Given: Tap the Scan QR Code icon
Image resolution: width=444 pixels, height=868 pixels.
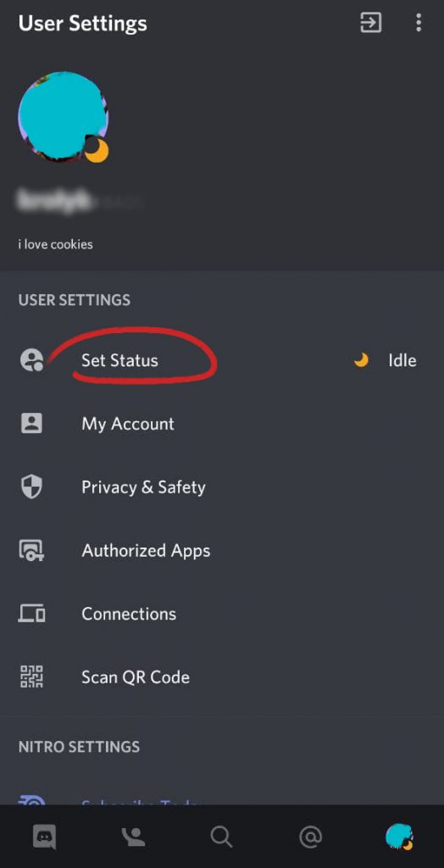Looking at the screenshot, I should [x=31, y=677].
